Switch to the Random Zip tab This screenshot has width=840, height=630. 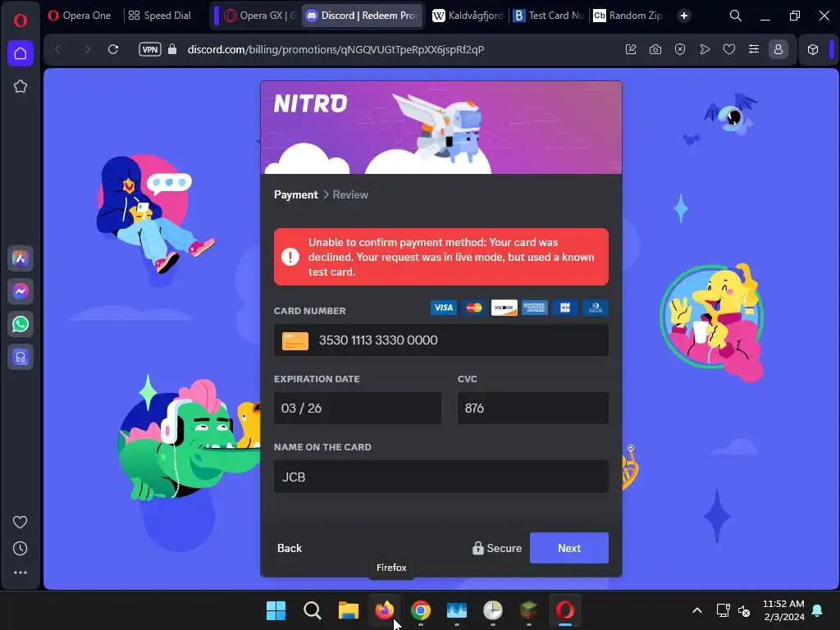click(x=628, y=16)
